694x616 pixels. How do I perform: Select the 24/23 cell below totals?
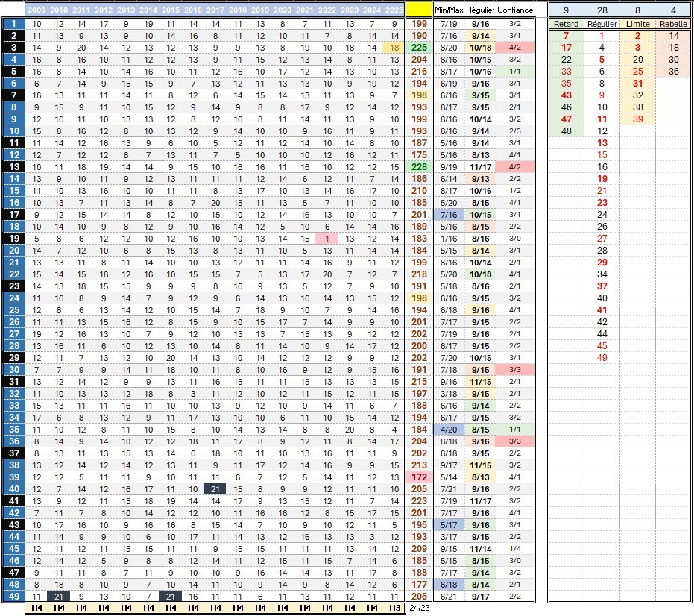click(x=419, y=608)
